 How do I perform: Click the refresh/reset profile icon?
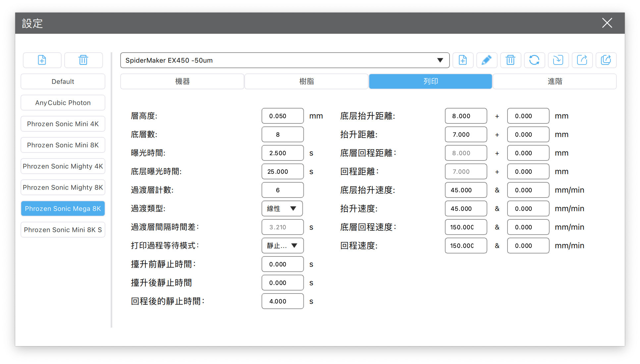(534, 60)
